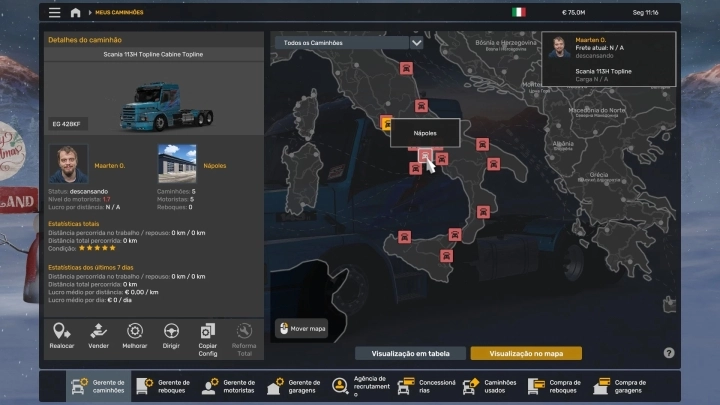720x405 pixels.
Task: Switch to Visualização no mapa
Action: tap(526, 354)
